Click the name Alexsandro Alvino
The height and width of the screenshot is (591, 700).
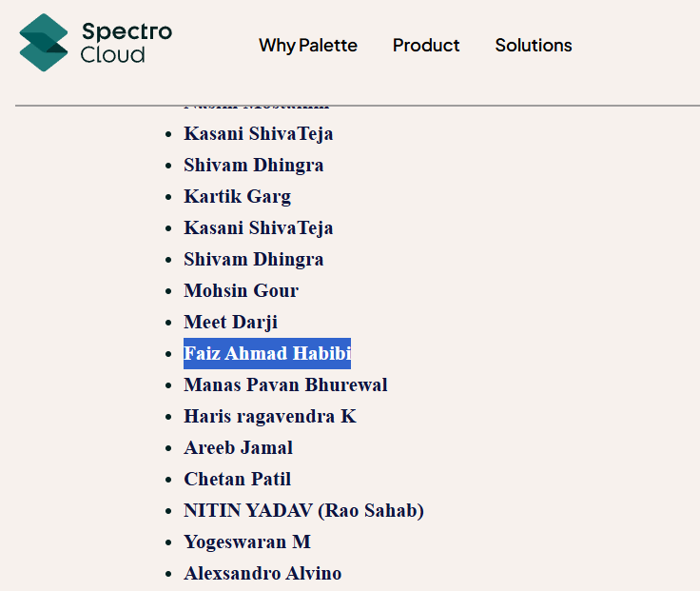click(262, 574)
